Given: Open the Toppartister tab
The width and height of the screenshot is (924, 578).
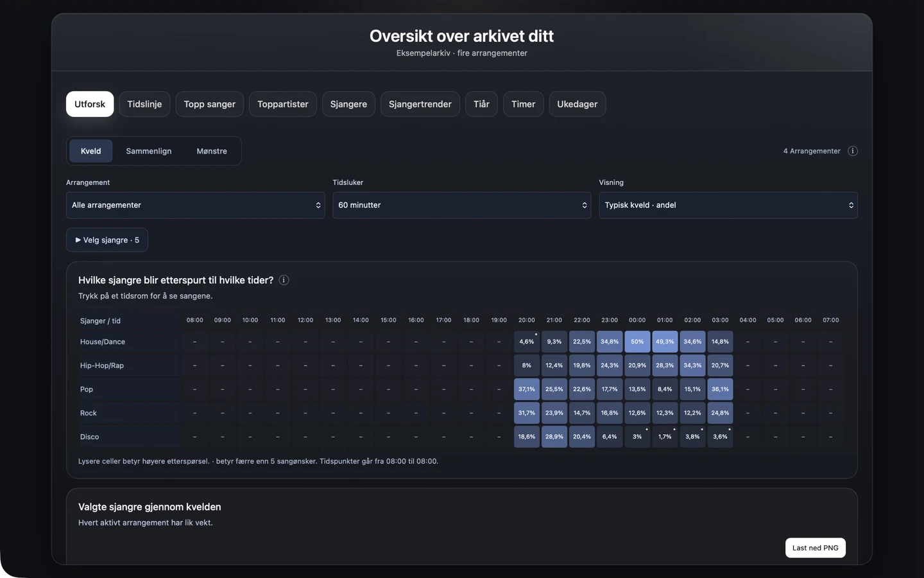Looking at the screenshot, I should [283, 104].
